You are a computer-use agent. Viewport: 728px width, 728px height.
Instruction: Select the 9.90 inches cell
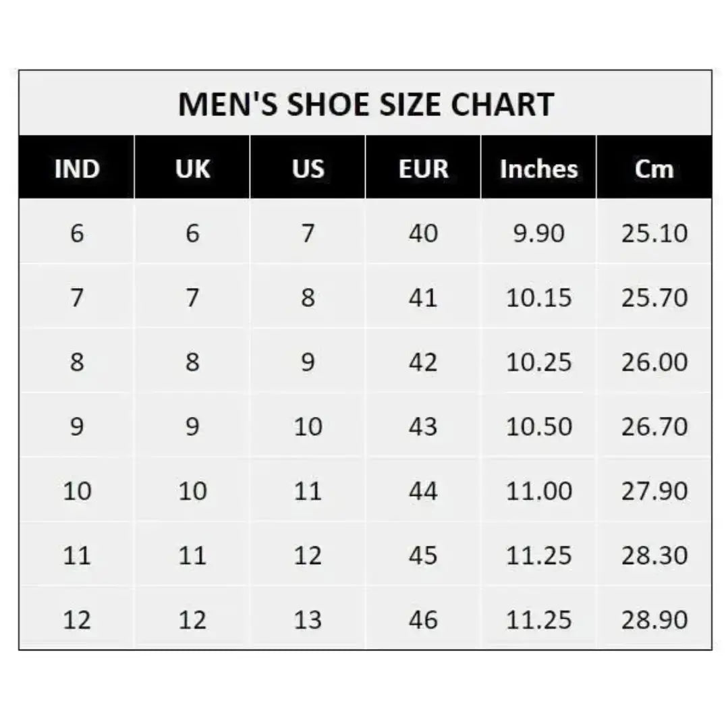[x=538, y=233]
